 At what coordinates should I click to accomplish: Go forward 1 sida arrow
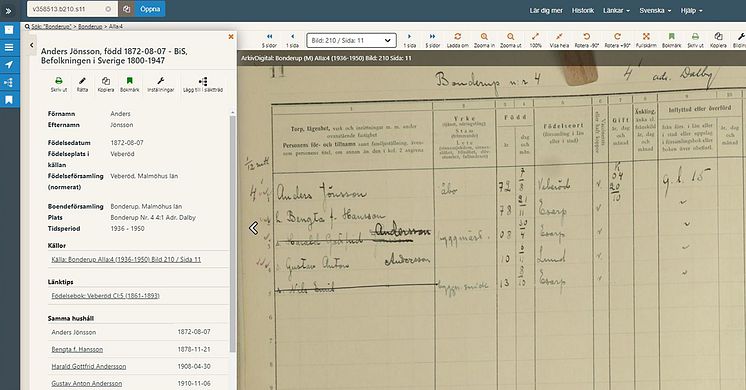(409, 37)
